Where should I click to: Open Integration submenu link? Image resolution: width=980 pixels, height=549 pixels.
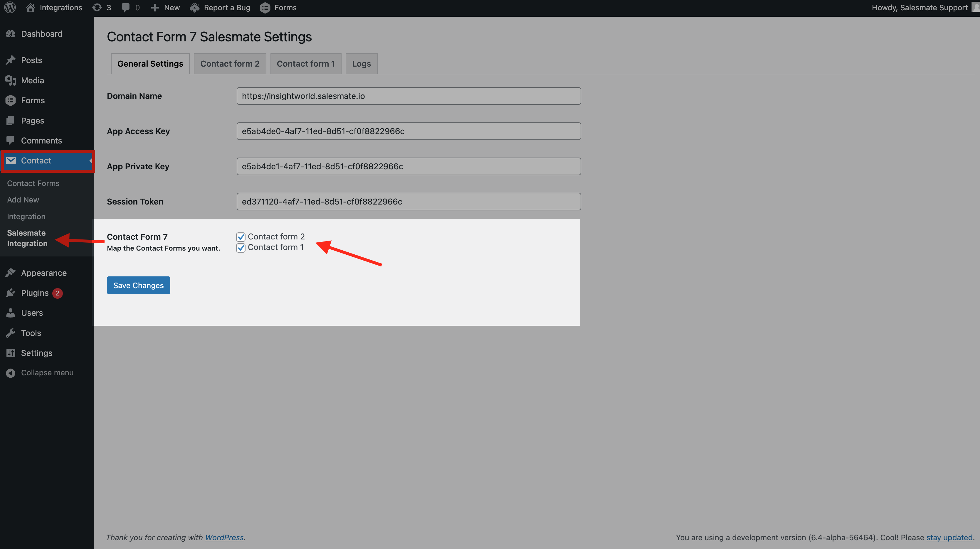click(x=26, y=216)
